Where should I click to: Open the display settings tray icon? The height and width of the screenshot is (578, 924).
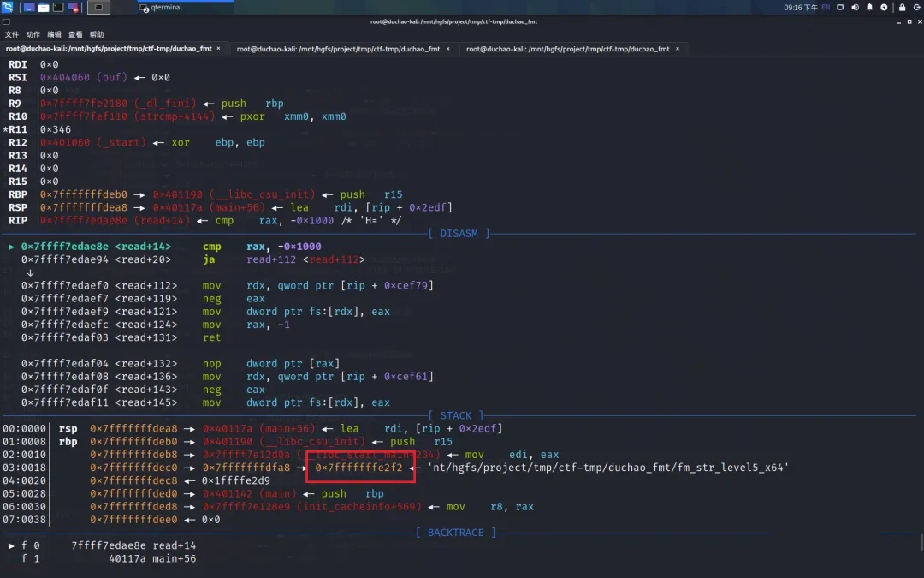pos(840,8)
